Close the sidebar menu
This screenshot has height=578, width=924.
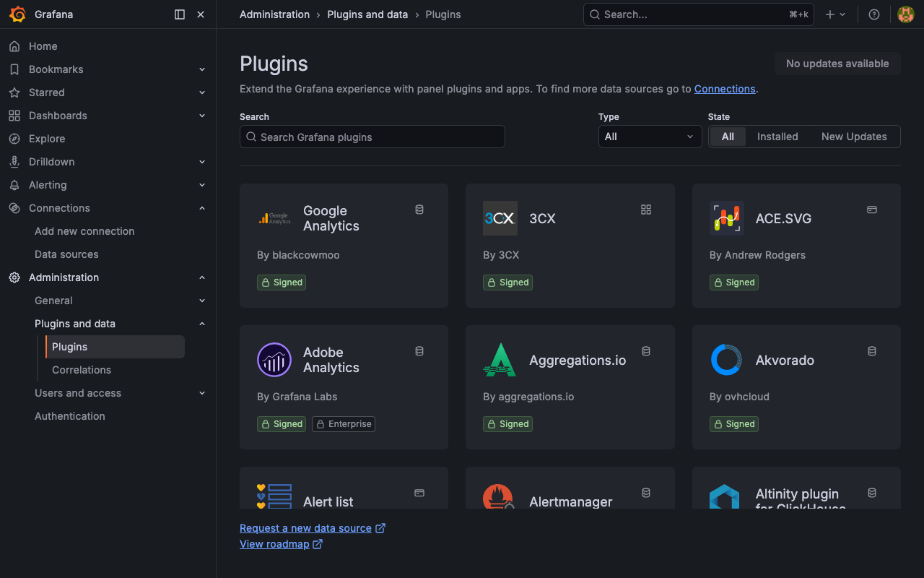[201, 14]
